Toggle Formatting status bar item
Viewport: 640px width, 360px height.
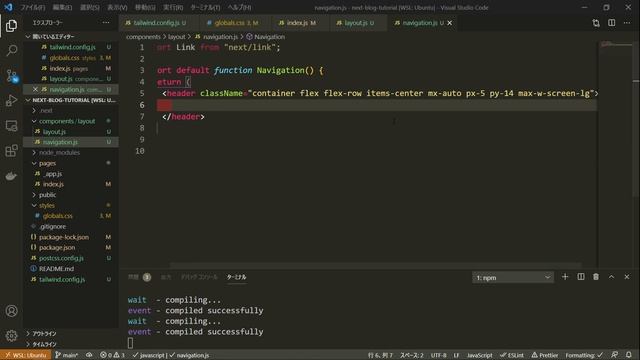click(584, 355)
